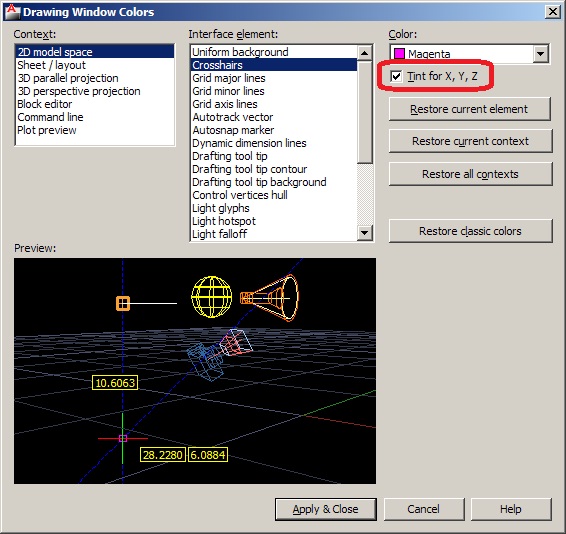Select 3D parallel projection context

click(x=68, y=78)
